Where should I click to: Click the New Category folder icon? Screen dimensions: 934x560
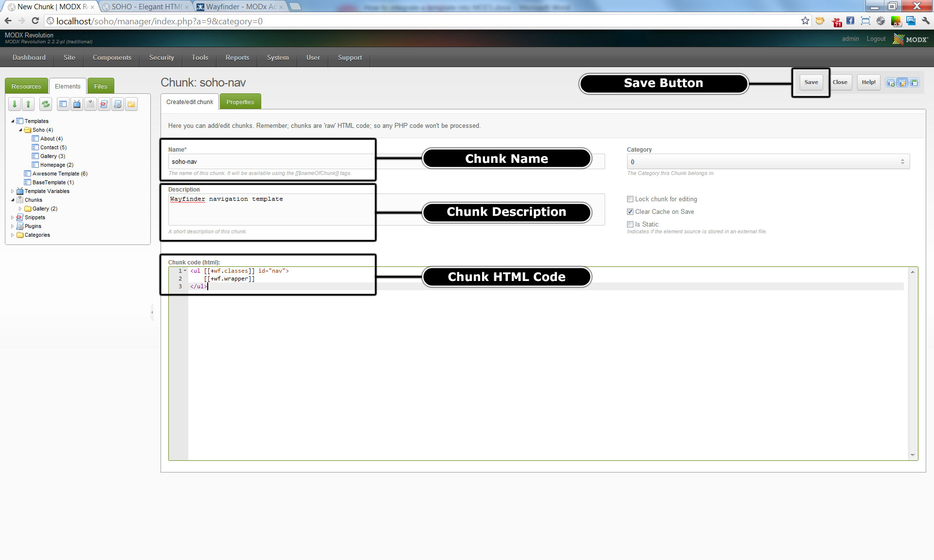click(131, 104)
